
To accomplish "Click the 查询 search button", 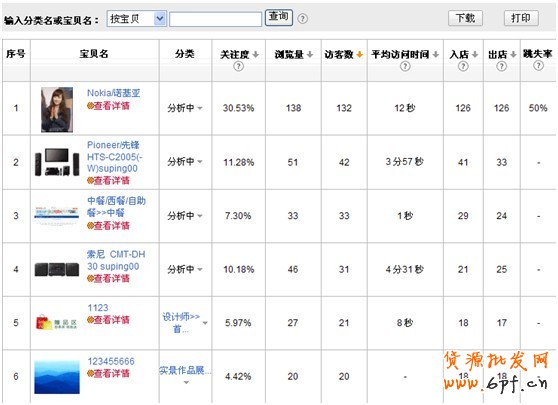I will tap(279, 17).
